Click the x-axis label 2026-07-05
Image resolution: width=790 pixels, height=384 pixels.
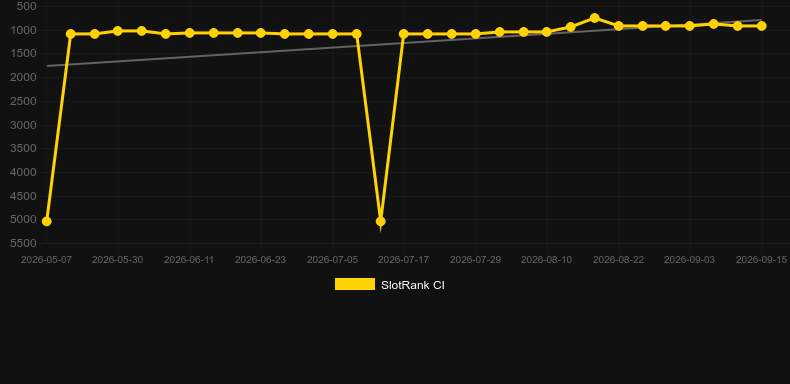[333, 260]
